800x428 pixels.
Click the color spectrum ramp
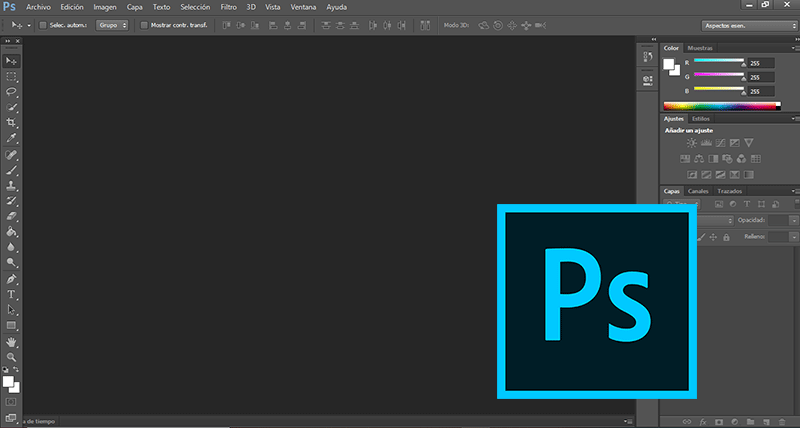tap(722, 106)
